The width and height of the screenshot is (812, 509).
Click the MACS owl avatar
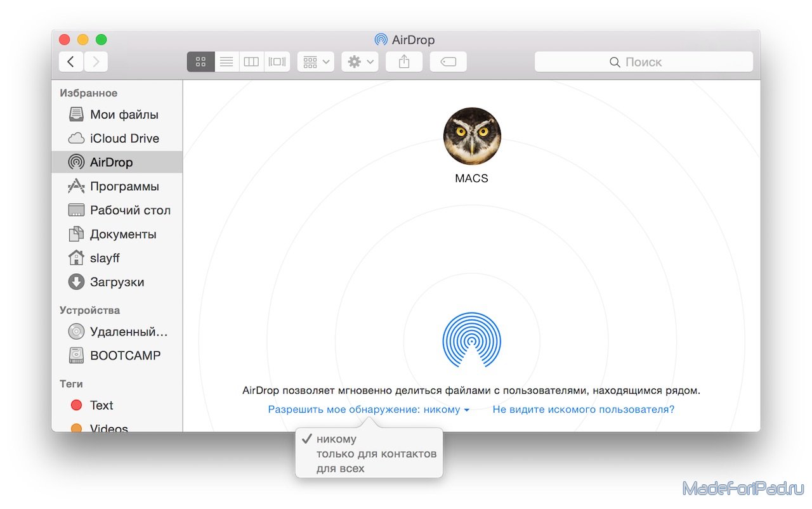[x=472, y=136]
